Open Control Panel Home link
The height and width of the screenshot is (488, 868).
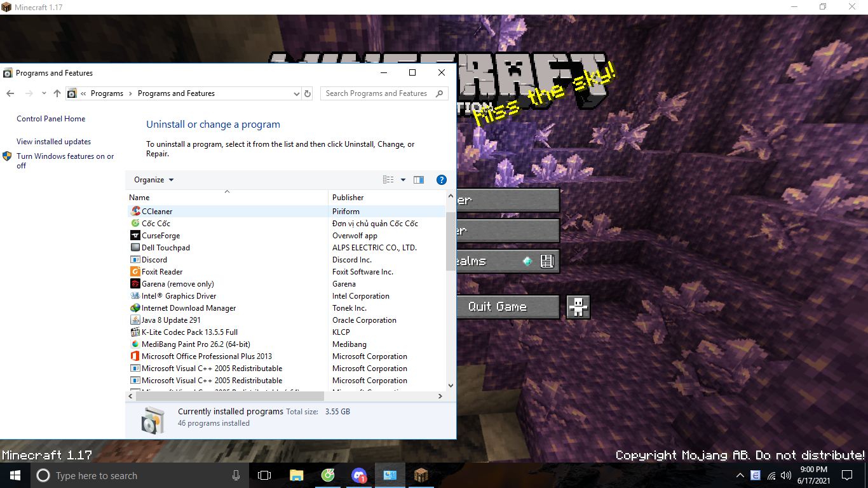[x=51, y=119]
